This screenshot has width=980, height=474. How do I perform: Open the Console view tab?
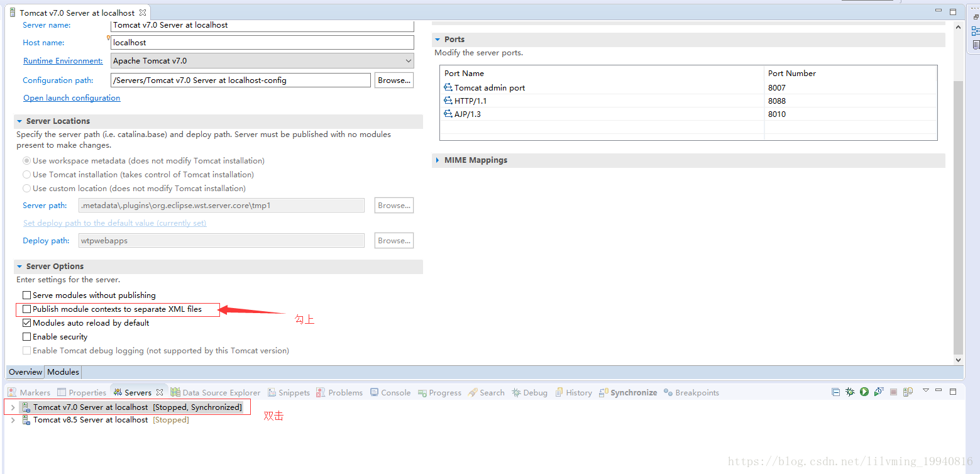390,392
